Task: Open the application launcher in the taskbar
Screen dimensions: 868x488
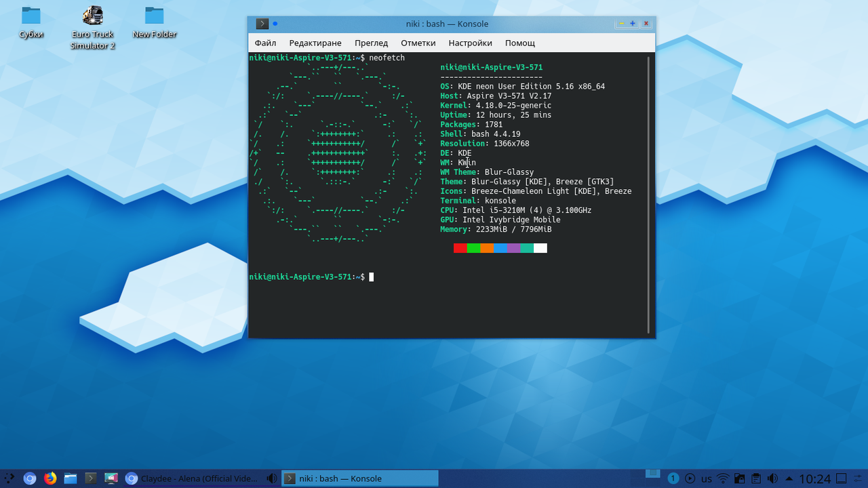Action: pos(9,479)
